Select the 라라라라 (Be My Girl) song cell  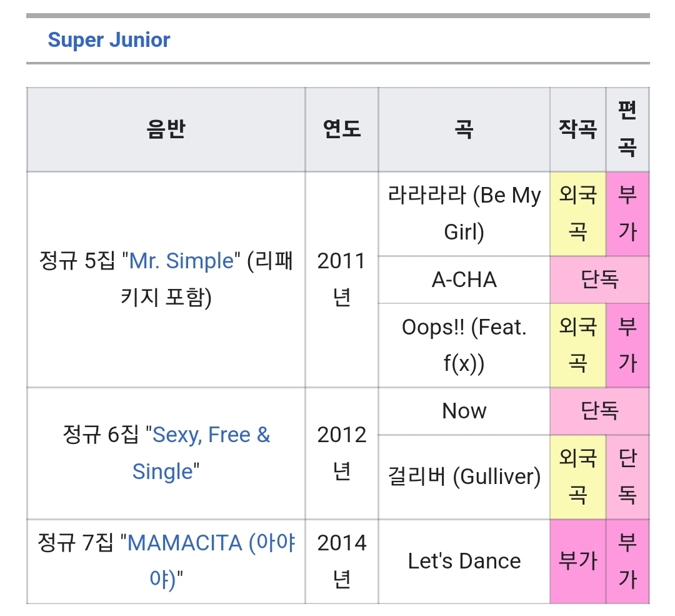464,214
